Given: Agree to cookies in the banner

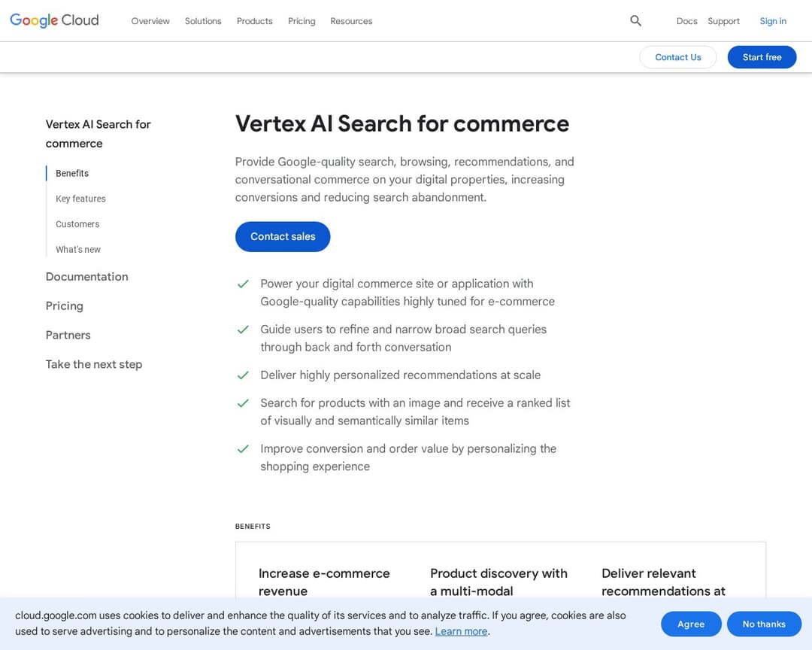Looking at the screenshot, I should click(691, 624).
